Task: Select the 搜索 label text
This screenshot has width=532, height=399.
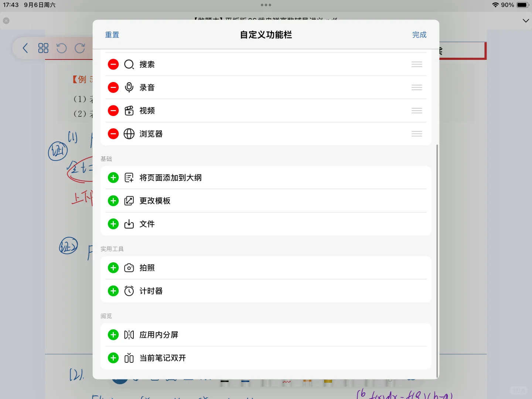Action: (x=147, y=64)
